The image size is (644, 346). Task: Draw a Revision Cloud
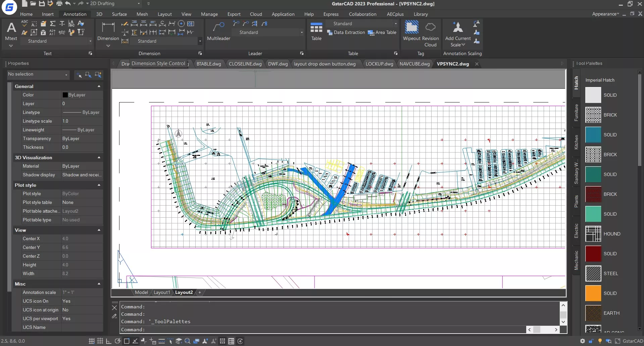click(431, 34)
